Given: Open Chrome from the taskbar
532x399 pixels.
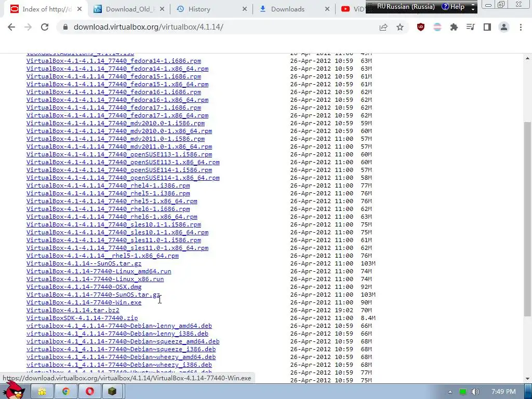Looking at the screenshot, I should coord(66,392).
